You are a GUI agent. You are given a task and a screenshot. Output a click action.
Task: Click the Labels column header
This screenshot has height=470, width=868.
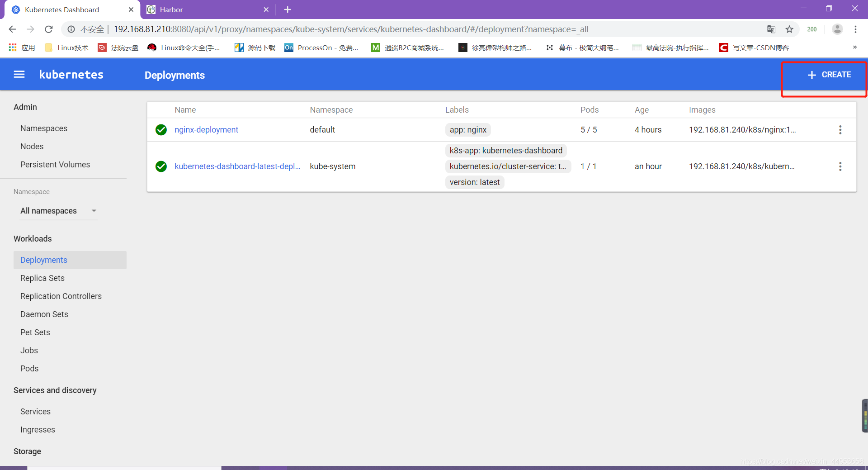tap(457, 110)
